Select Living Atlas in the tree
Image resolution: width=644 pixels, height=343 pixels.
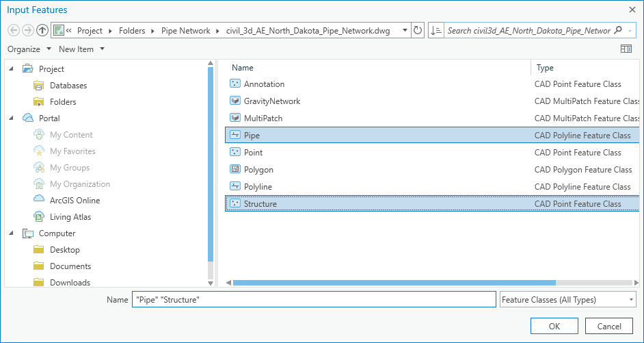70,217
